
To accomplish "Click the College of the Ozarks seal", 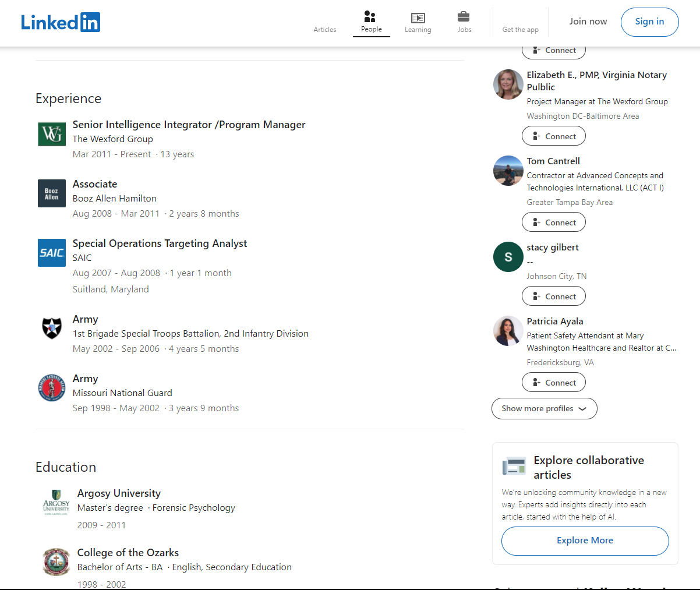I will click(56, 562).
